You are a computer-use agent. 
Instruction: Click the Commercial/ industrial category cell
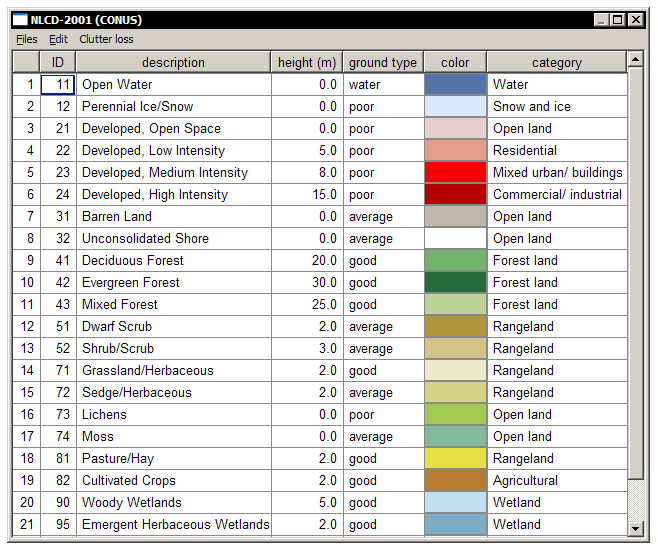[x=556, y=195]
